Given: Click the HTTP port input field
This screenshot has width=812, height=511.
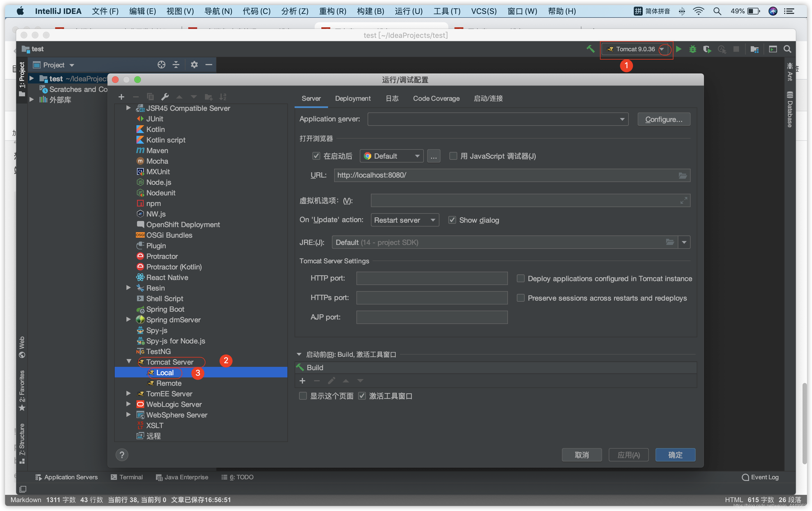Looking at the screenshot, I should click(432, 278).
